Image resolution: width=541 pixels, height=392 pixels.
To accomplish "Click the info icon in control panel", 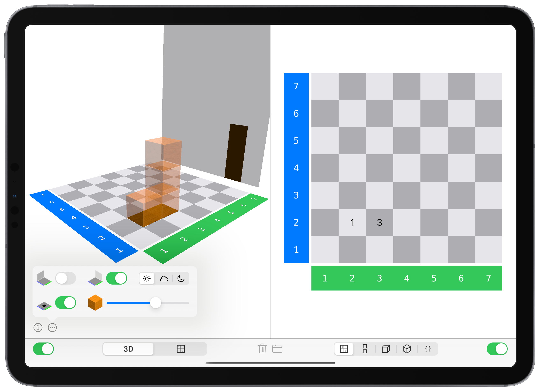I will pos(38,328).
